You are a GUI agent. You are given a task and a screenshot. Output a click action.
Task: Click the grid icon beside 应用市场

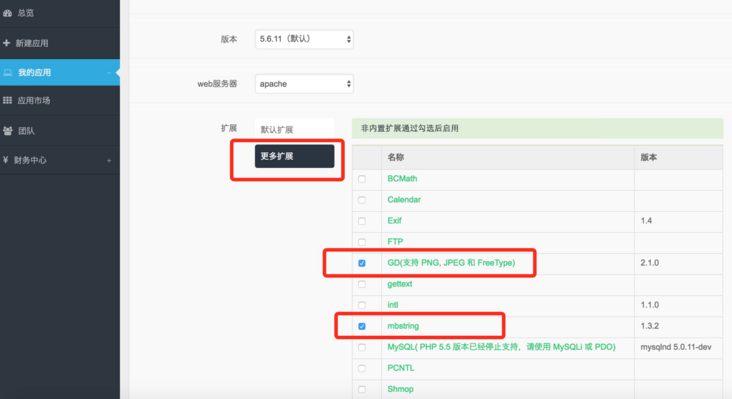7,100
